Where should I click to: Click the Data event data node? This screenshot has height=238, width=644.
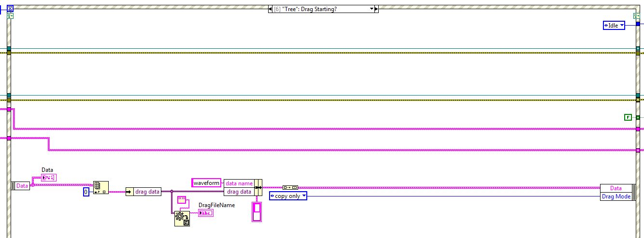[x=20, y=185]
